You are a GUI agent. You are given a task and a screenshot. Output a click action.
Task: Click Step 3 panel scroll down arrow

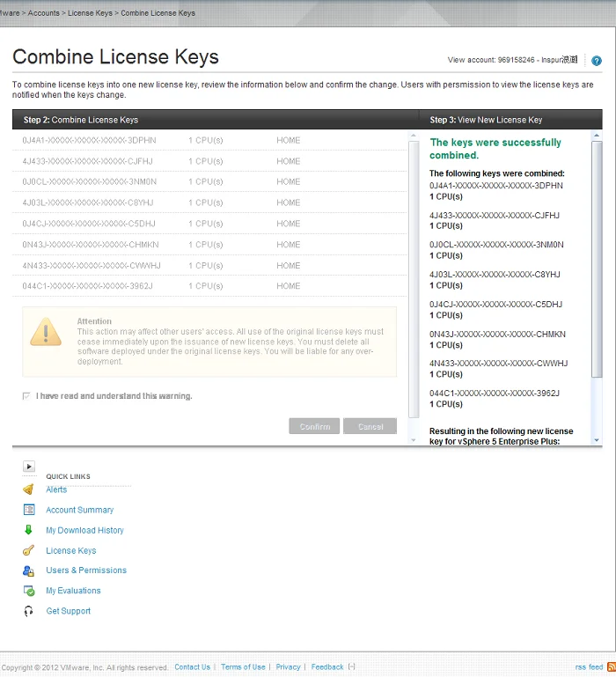pos(597,440)
